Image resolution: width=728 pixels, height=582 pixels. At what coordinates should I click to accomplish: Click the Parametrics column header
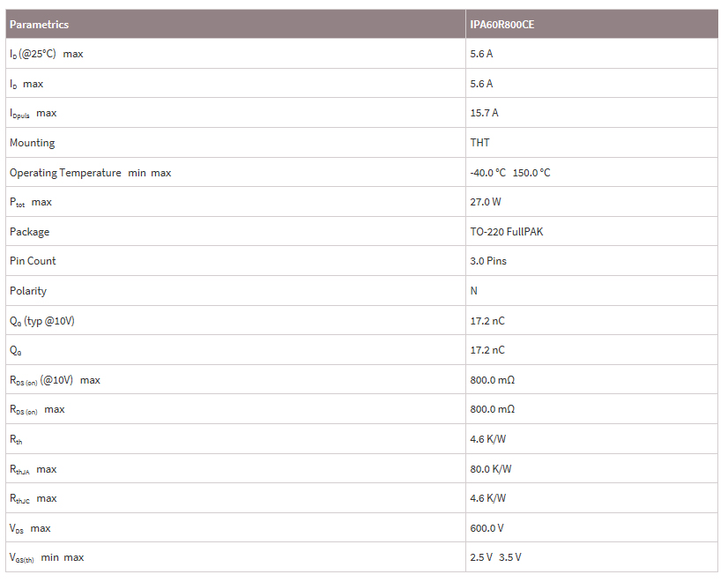click(39, 25)
